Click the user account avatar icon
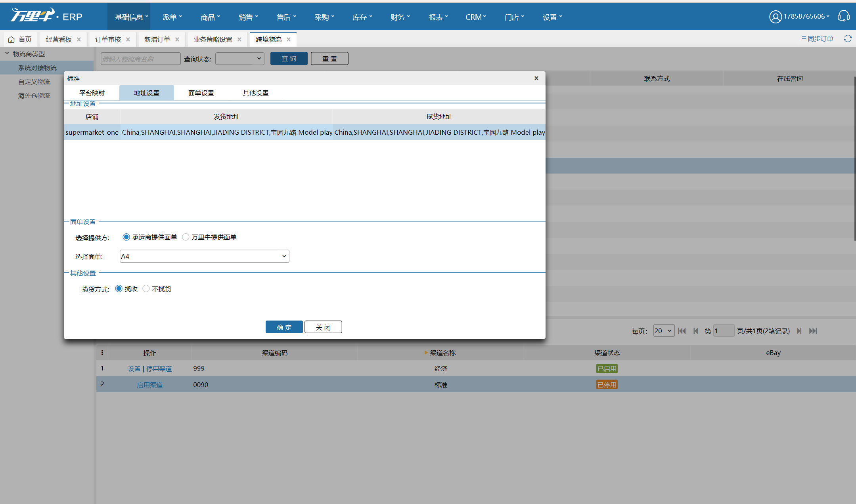856x504 pixels. coord(775,17)
